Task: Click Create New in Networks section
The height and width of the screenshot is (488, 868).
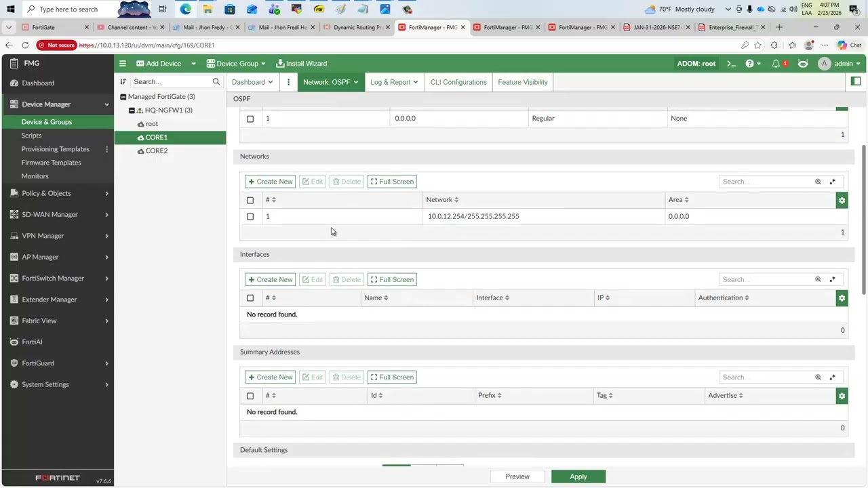Action: [271, 182]
